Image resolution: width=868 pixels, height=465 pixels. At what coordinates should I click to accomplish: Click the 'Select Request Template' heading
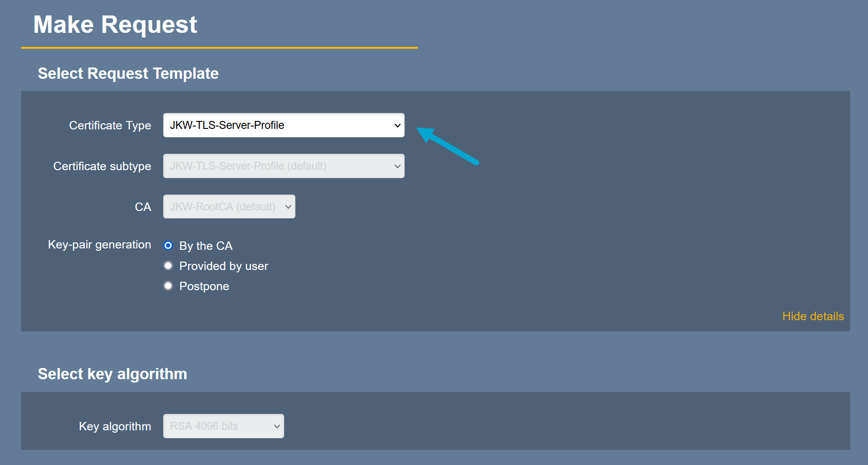pyautogui.click(x=128, y=74)
